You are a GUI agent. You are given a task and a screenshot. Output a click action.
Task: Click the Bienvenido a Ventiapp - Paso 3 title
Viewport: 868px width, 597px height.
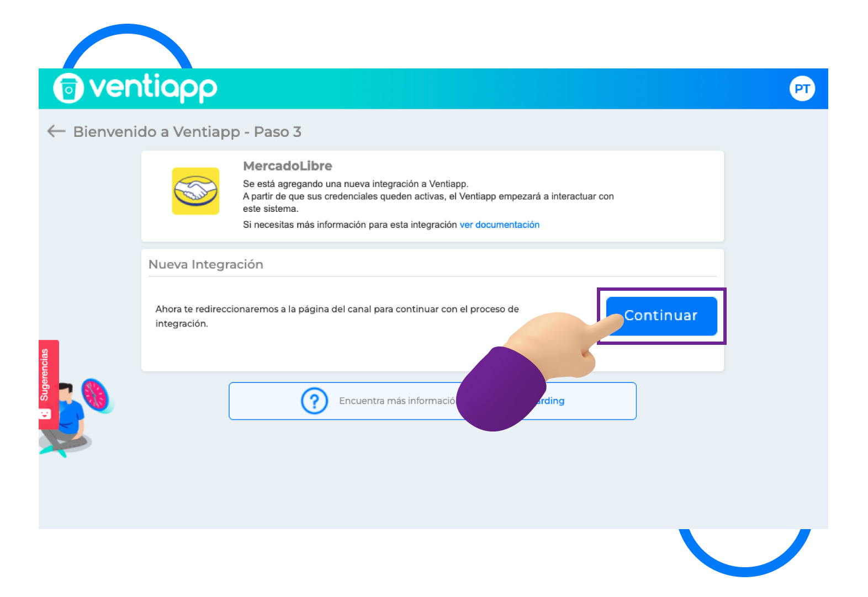click(x=187, y=132)
